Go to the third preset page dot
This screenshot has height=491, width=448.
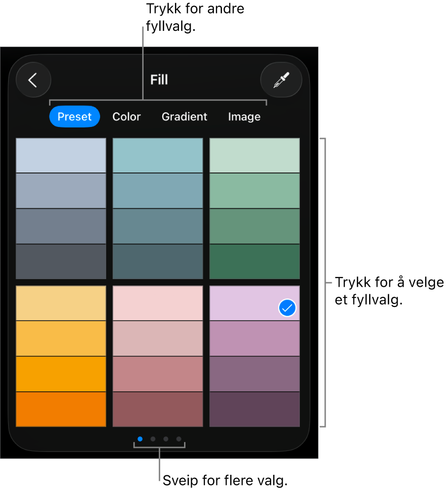point(166,439)
